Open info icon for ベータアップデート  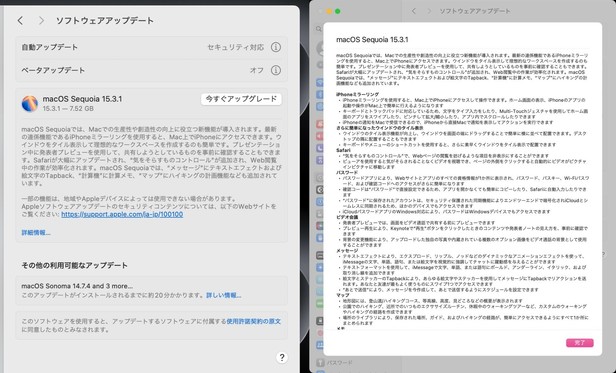click(x=276, y=70)
